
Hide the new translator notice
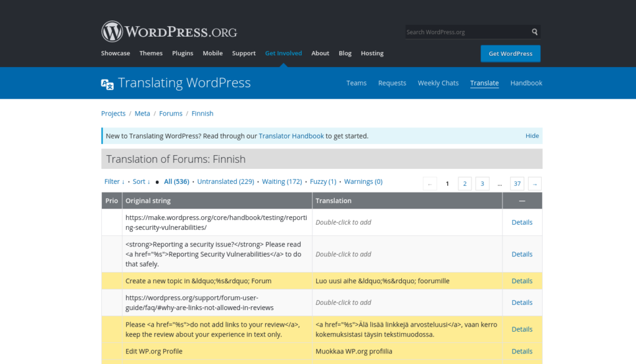coord(532,136)
